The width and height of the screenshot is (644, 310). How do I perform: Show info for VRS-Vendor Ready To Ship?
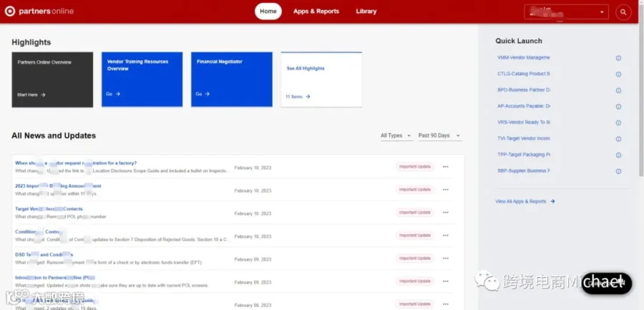click(618, 122)
